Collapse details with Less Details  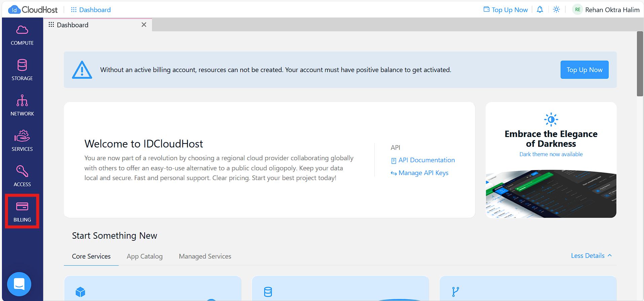tap(591, 256)
